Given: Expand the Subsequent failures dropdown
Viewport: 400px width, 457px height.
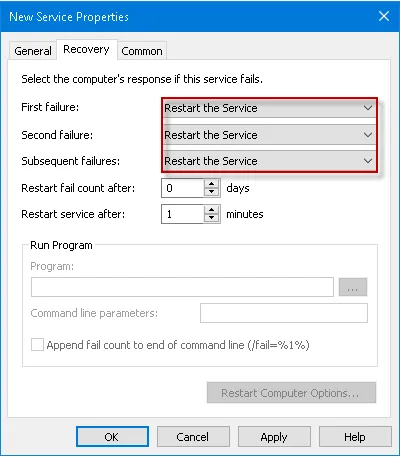Looking at the screenshot, I should 269,161.
